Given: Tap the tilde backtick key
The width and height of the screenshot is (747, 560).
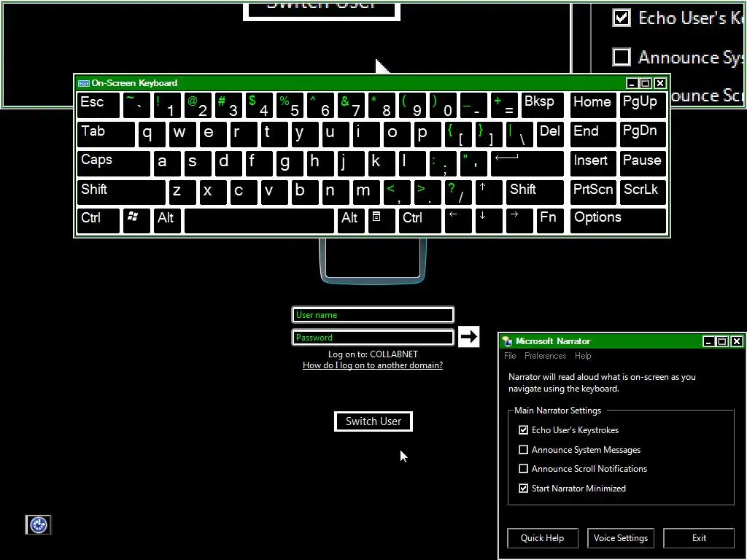Looking at the screenshot, I should tap(136, 105).
